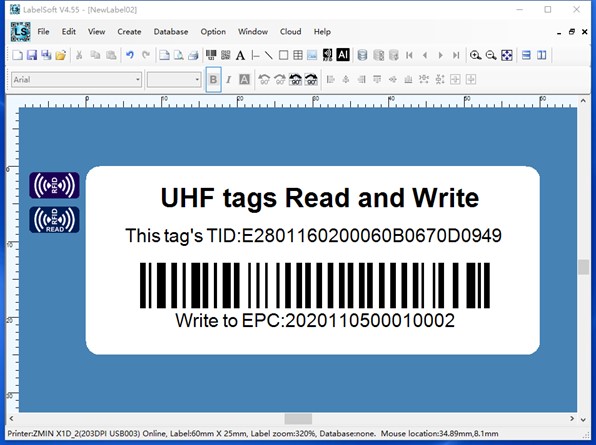Click the horizontal scrollbar thumb
The height and width of the screenshot is (445, 596).
pos(298,419)
